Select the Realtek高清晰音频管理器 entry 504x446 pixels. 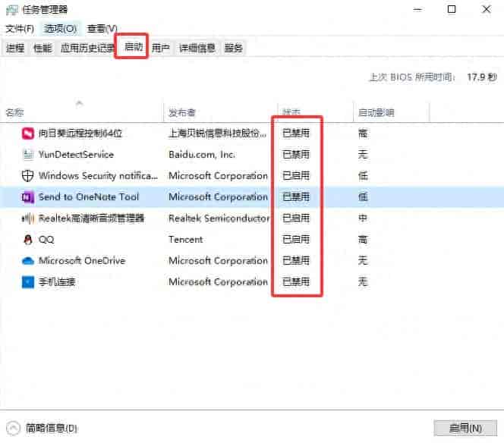(x=91, y=218)
